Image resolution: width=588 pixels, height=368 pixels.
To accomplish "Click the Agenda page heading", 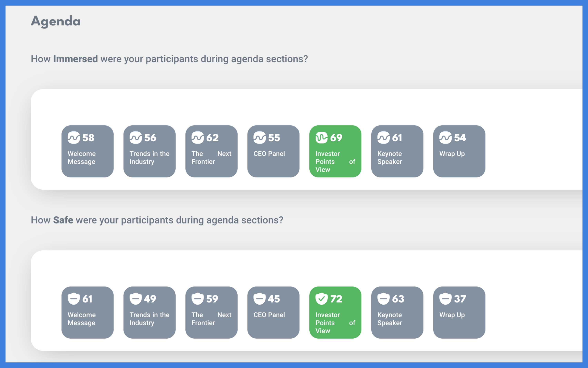I will click(x=56, y=21).
